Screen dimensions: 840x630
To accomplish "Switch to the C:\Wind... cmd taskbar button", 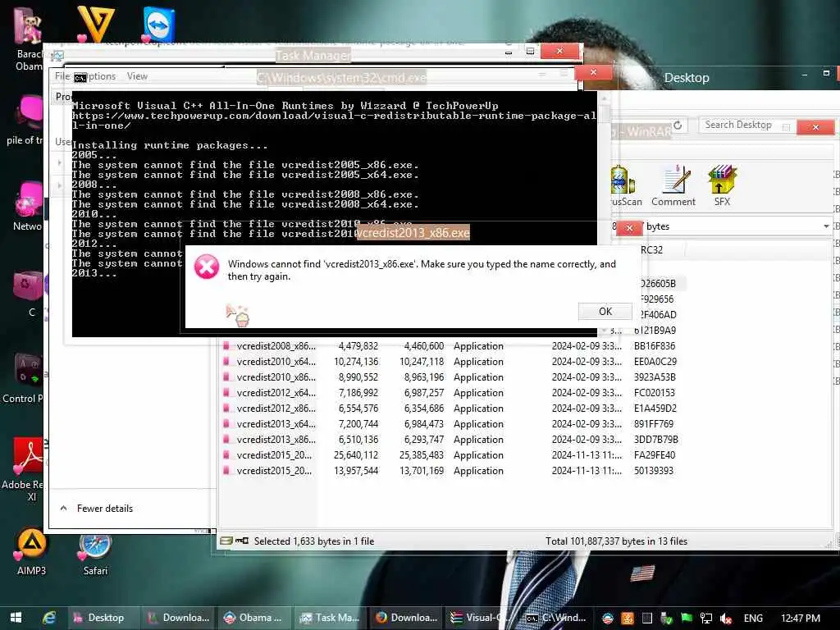I will [x=557, y=618].
